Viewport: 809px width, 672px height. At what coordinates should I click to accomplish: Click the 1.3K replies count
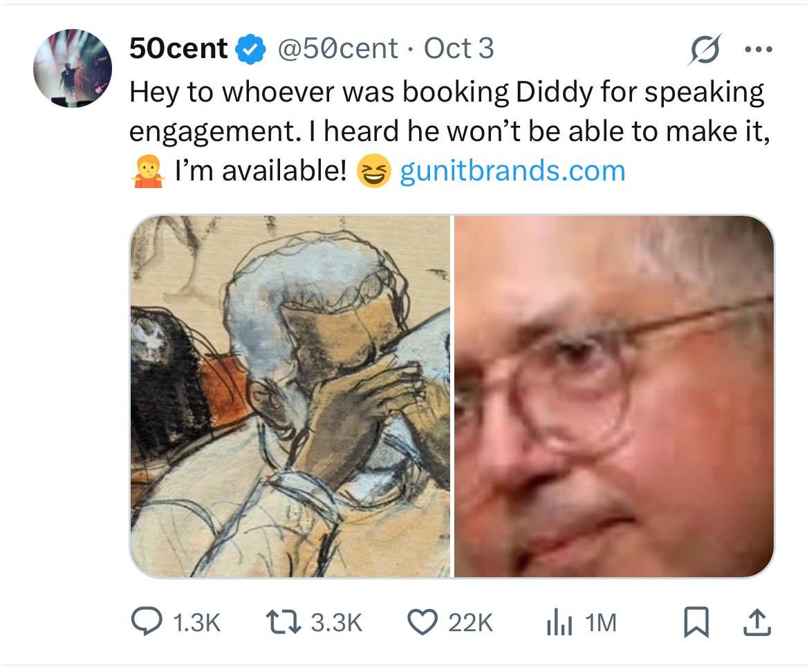pos(195,624)
